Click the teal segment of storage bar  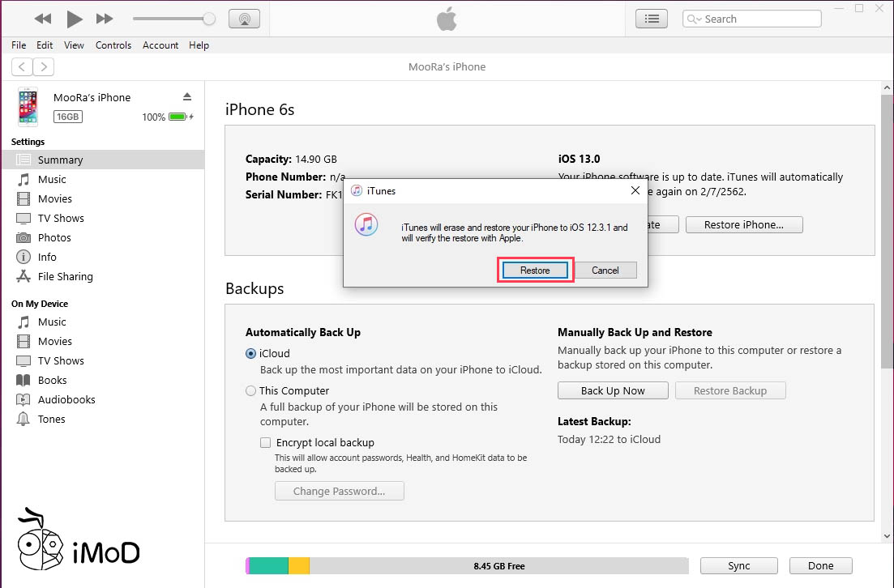click(x=268, y=566)
